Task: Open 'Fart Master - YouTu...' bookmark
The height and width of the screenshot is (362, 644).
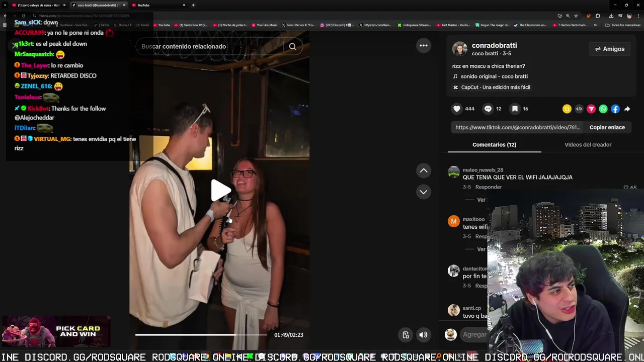Action: coord(454,25)
